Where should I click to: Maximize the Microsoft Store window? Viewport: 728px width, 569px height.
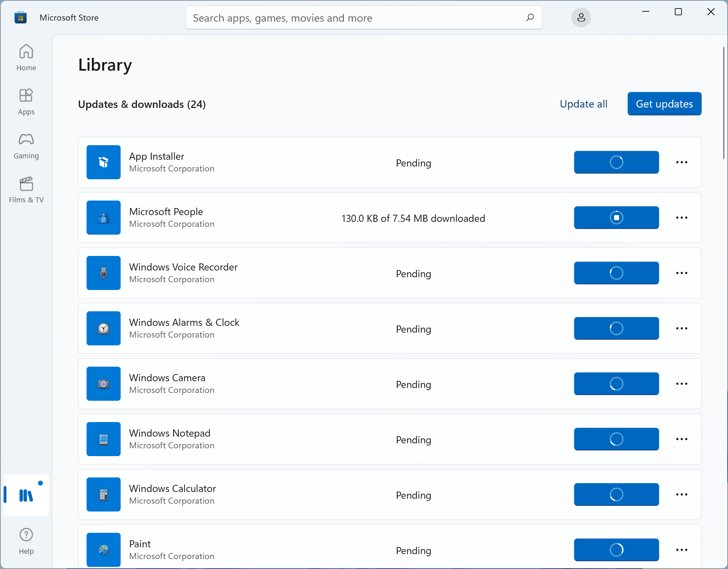[678, 12]
